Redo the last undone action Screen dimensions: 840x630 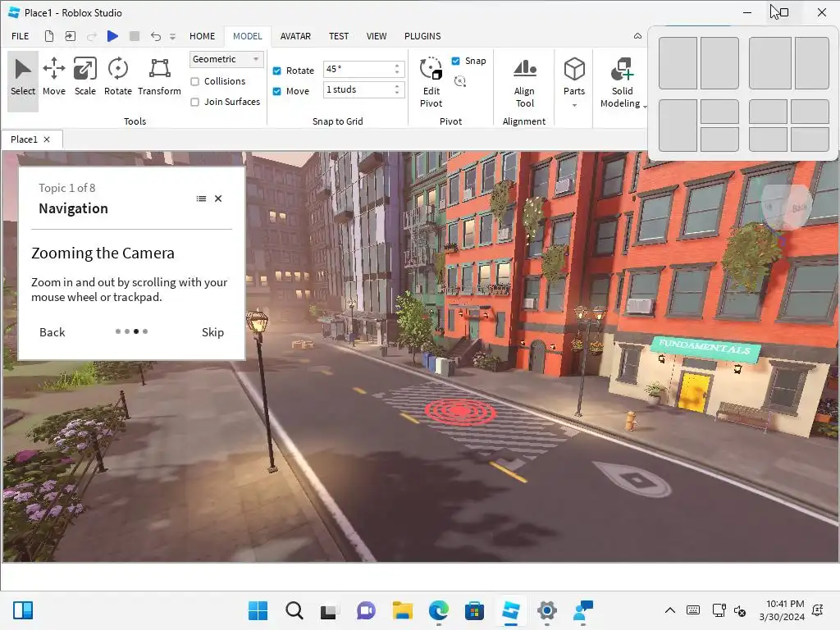tap(92, 36)
